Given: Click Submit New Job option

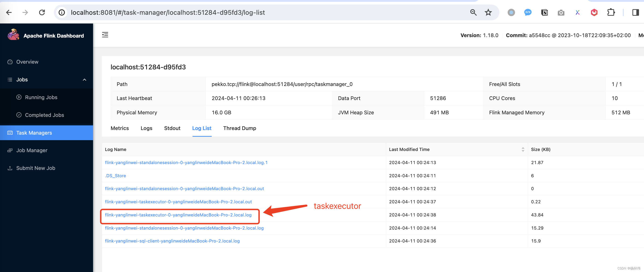Looking at the screenshot, I should (x=35, y=168).
